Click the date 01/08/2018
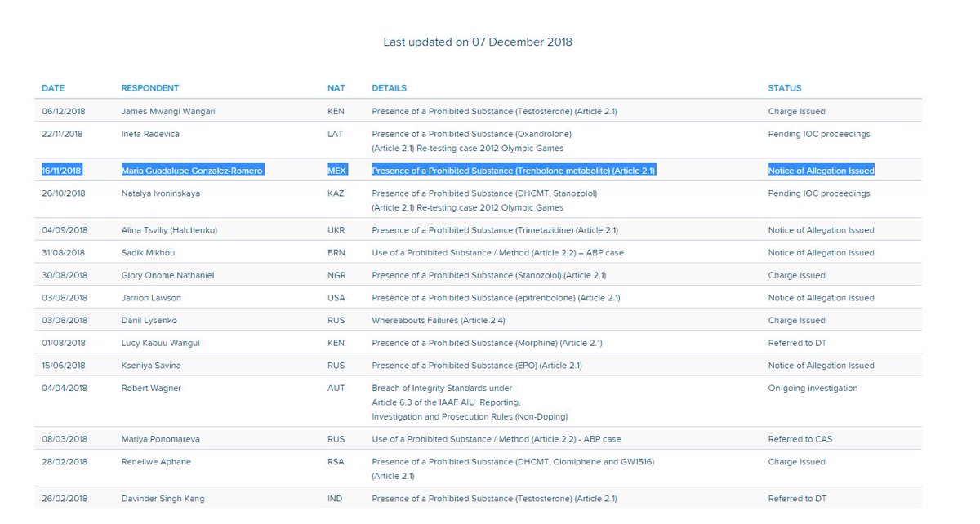 point(65,343)
